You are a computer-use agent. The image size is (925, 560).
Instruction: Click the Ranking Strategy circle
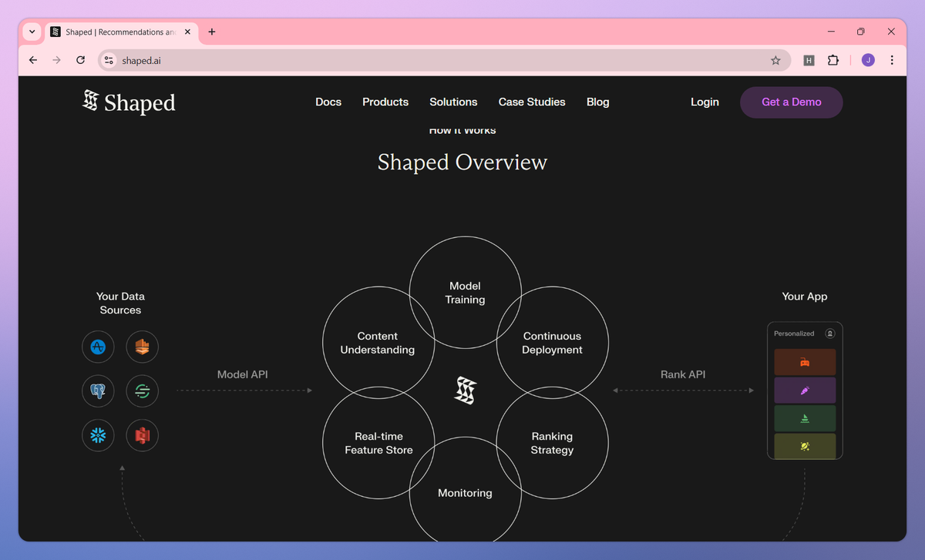pyautogui.click(x=552, y=443)
